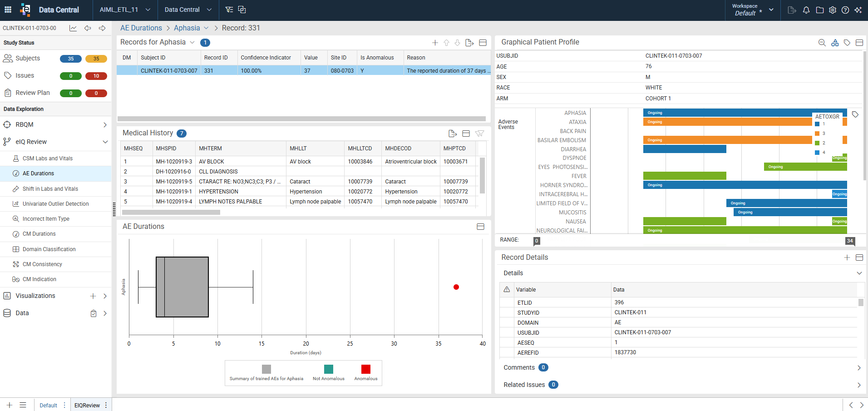Collapse the Details section chevron

point(859,273)
